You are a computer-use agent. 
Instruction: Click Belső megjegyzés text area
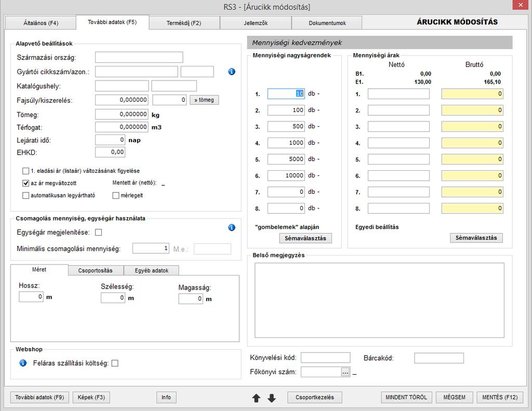point(379,300)
